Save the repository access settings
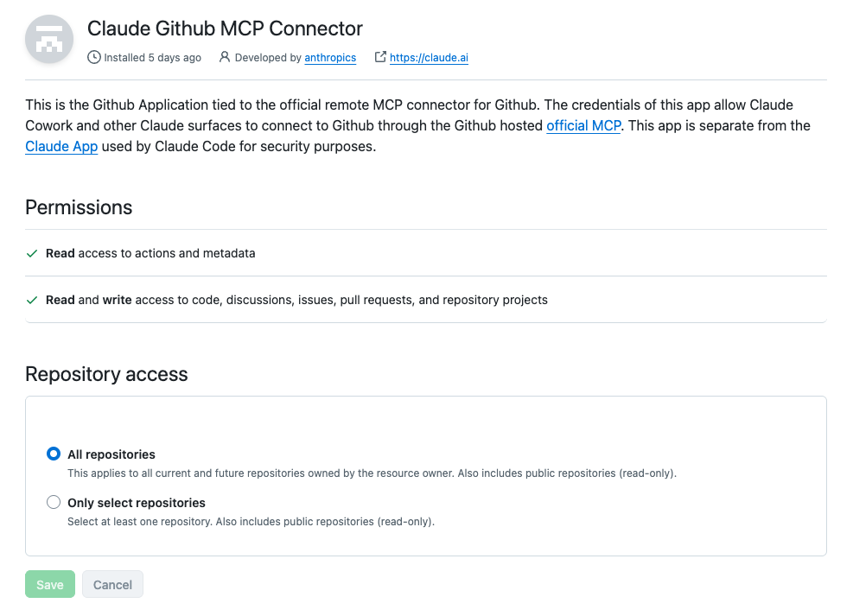 point(50,585)
